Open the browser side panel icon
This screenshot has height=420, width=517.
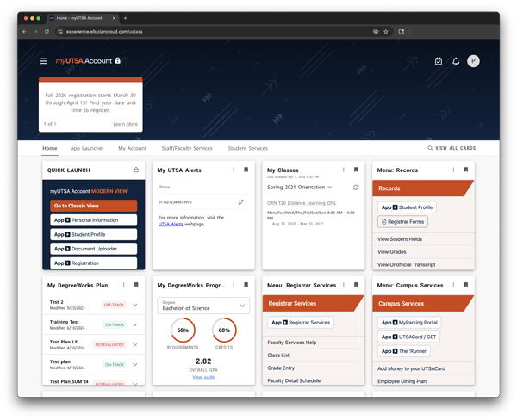pyautogui.click(x=402, y=32)
